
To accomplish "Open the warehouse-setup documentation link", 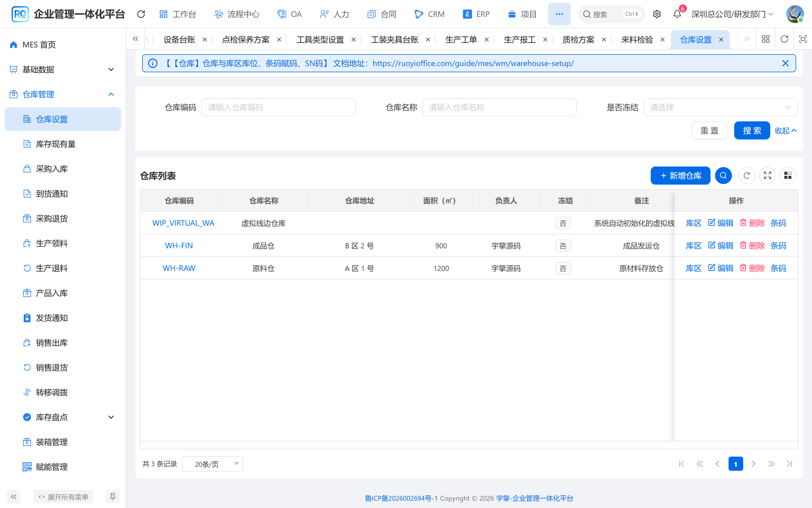I will (473, 63).
